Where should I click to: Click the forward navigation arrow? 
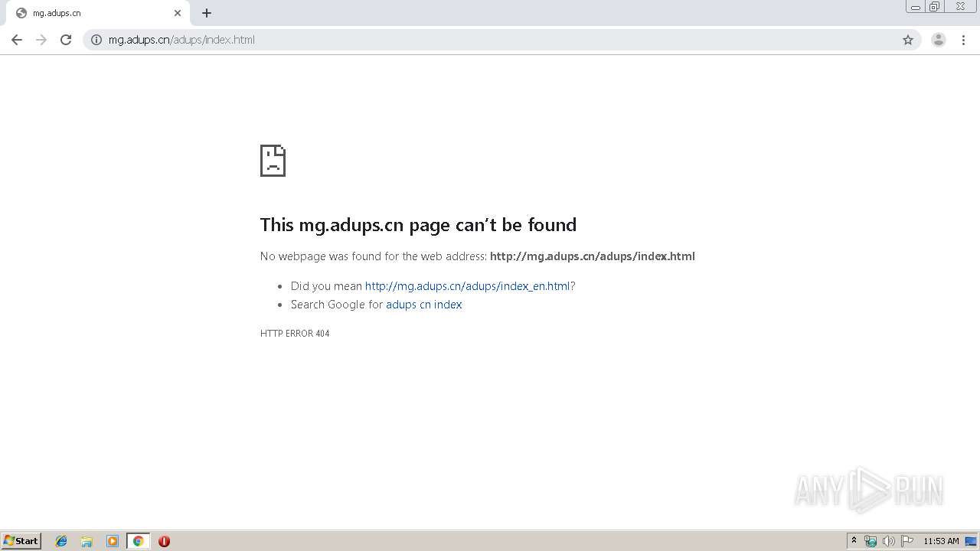[x=41, y=40]
